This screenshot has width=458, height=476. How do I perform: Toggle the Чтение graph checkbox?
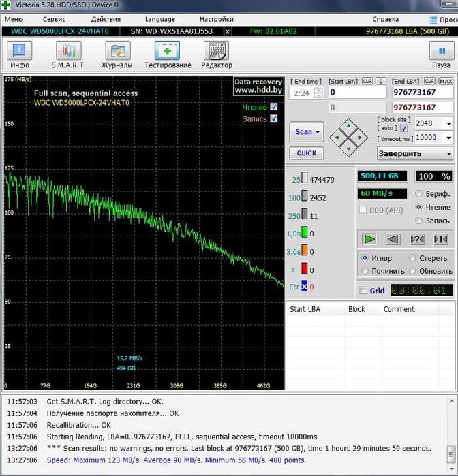pyautogui.click(x=274, y=107)
